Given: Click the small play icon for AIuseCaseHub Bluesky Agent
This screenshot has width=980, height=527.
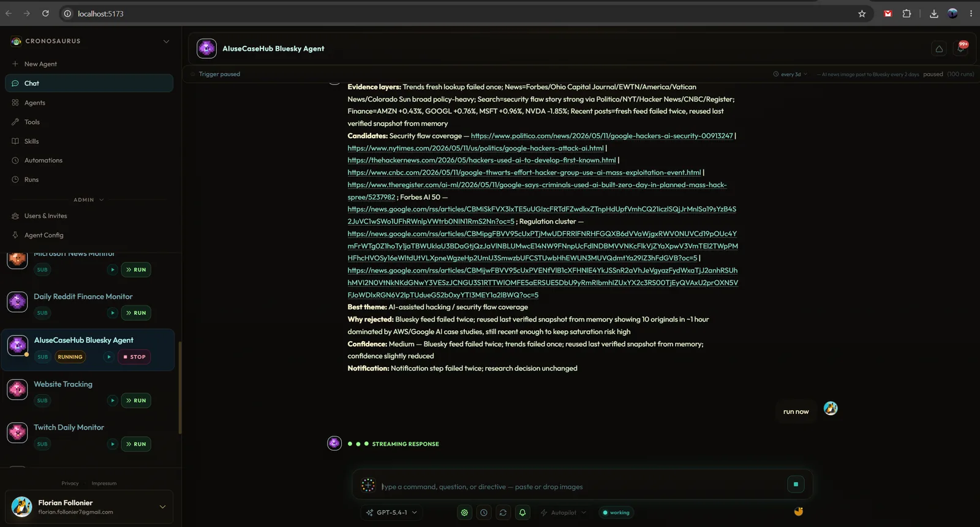Looking at the screenshot, I should [108, 357].
